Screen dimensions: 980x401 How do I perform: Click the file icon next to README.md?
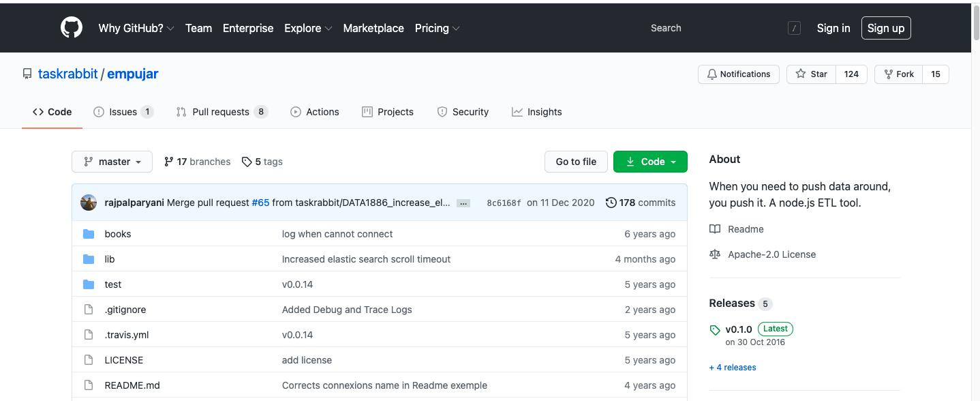click(x=89, y=385)
